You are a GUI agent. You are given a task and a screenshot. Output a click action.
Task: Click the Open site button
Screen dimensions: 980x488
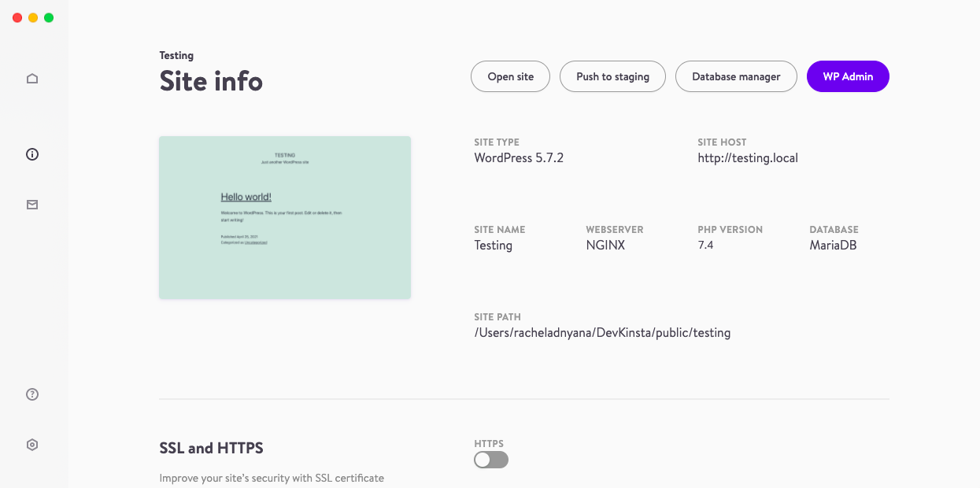click(x=510, y=77)
